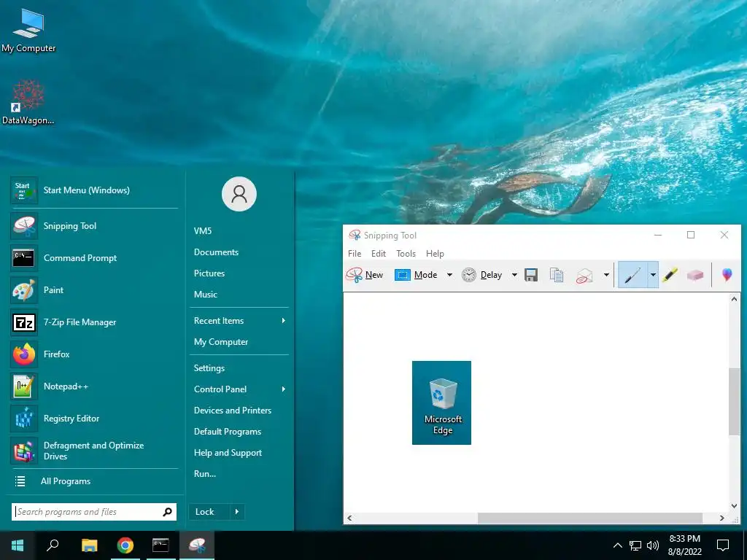Viewport: 747px width, 560px height.
Task: Open the Tools menu in Snipping Tool
Action: (406, 254)
